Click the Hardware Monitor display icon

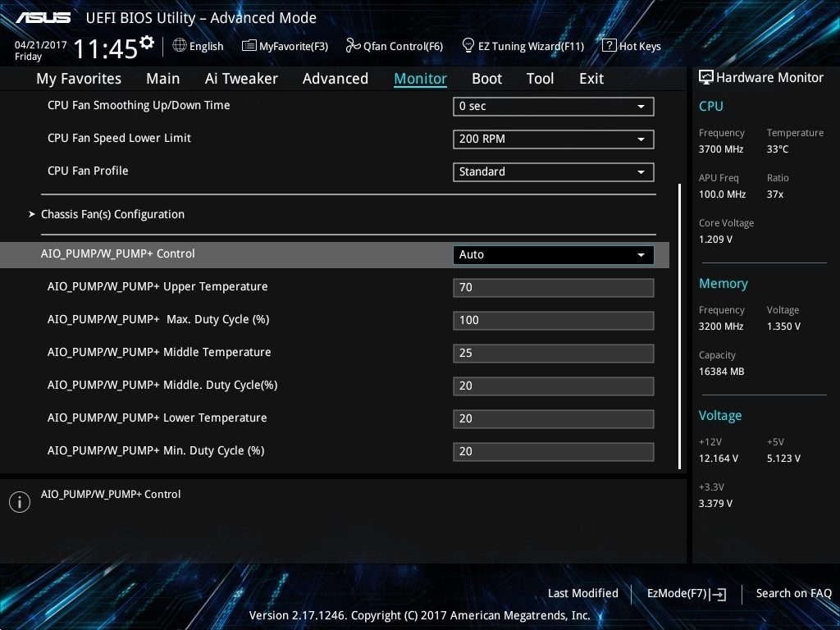(x=706, y=77)
